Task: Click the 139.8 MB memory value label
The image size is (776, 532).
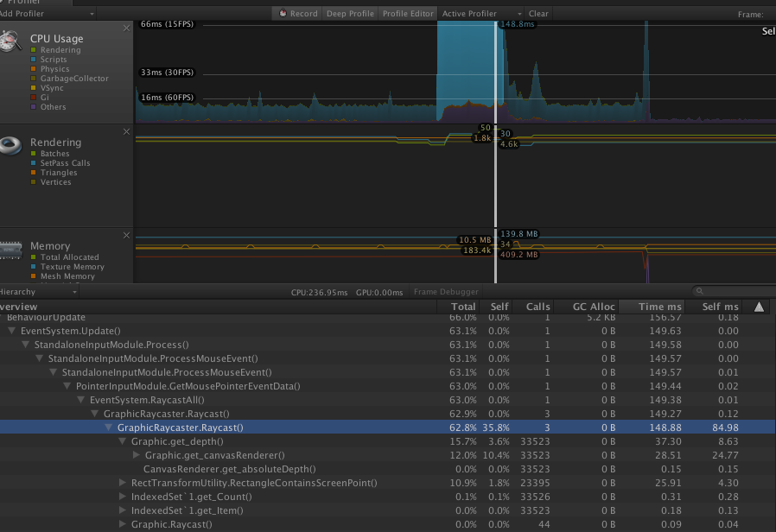Action: tap(518, 234)
